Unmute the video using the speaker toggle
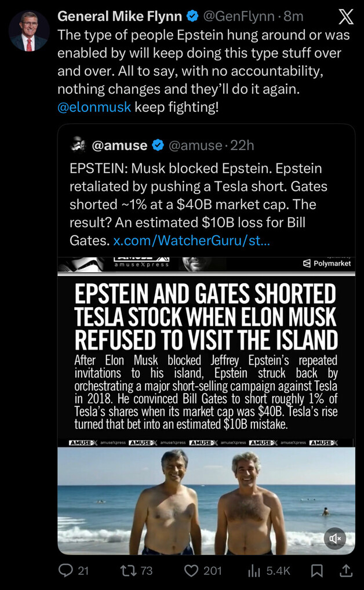 click(335, 538)
